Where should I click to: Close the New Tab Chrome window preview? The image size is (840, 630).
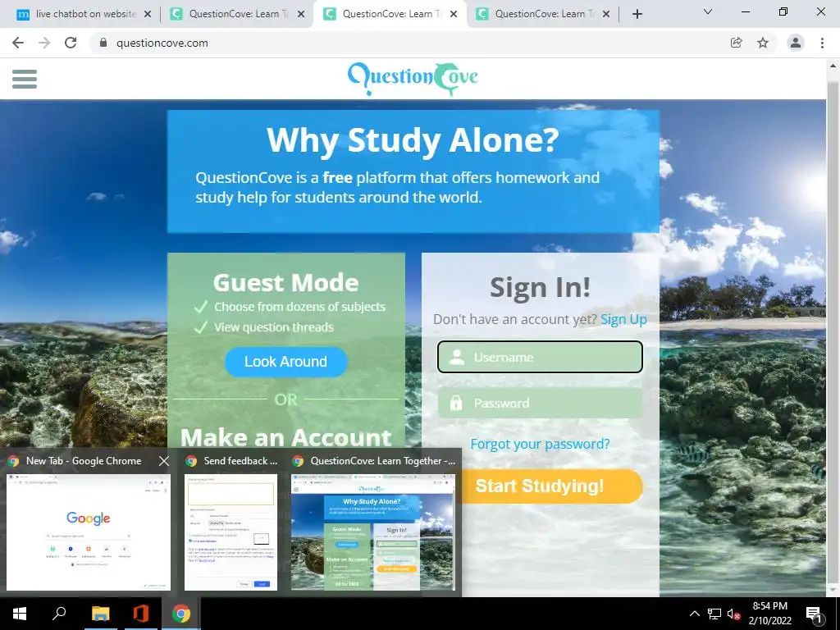[164, 461]
